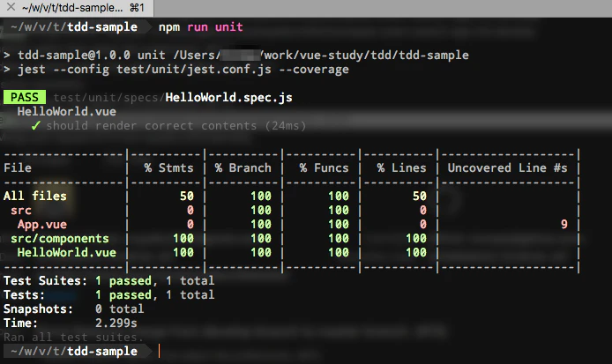Click 'Uncovered Line #s' column header

click(507, 167)
